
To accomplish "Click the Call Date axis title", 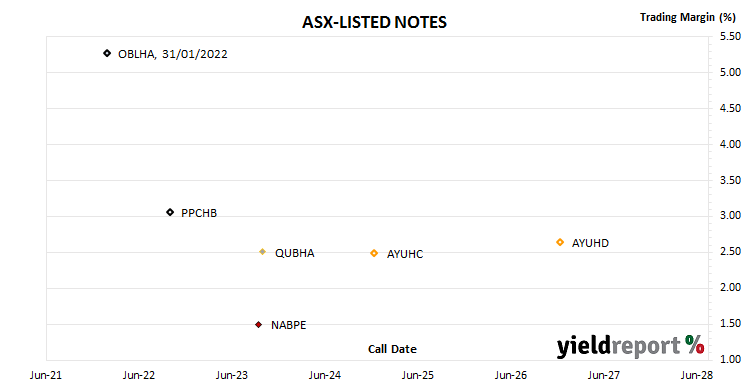I will point(392,349).
